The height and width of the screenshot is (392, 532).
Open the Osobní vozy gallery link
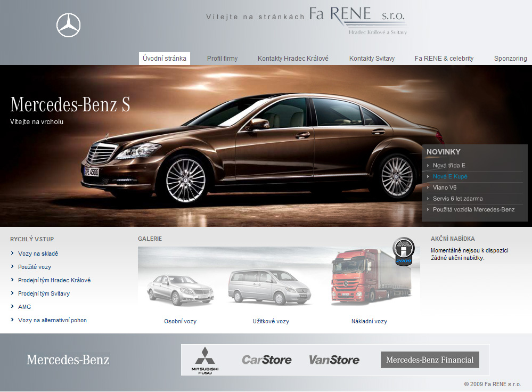coord(180,321)
